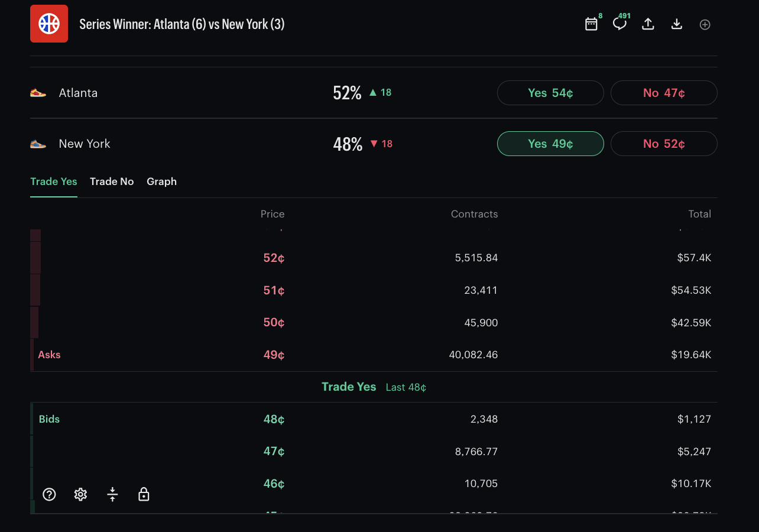Click the 40,082.46 contracts value

473,355
